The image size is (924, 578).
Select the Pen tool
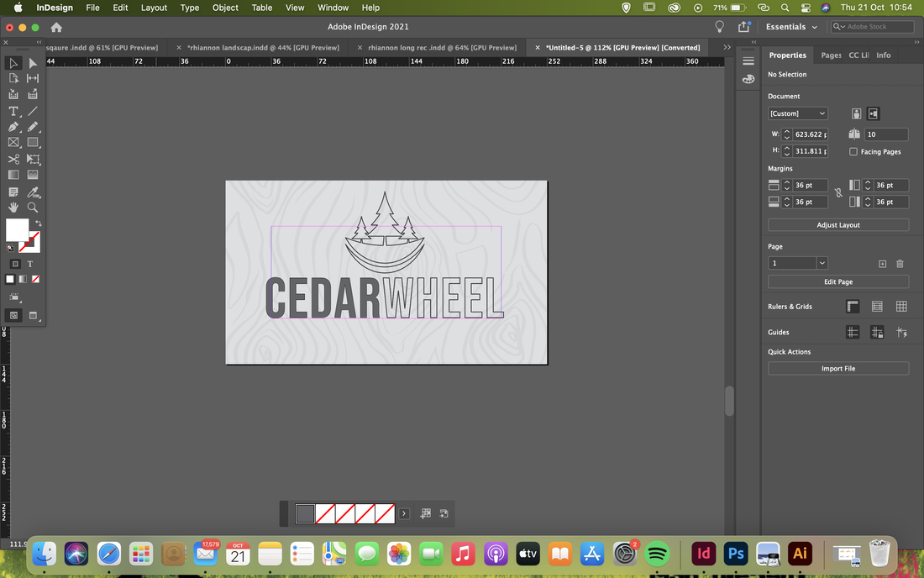(x=13, y=127)
